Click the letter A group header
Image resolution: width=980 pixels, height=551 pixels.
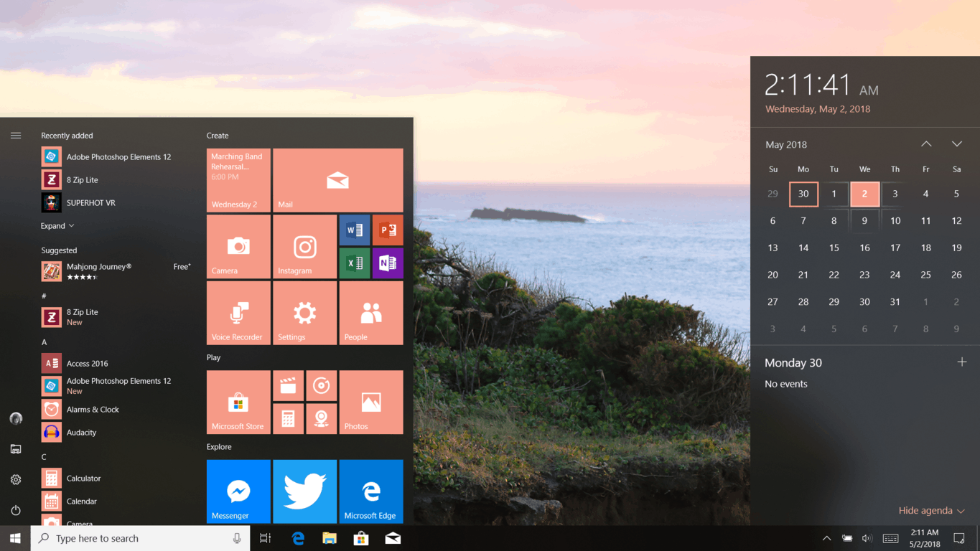pos(44,342)
